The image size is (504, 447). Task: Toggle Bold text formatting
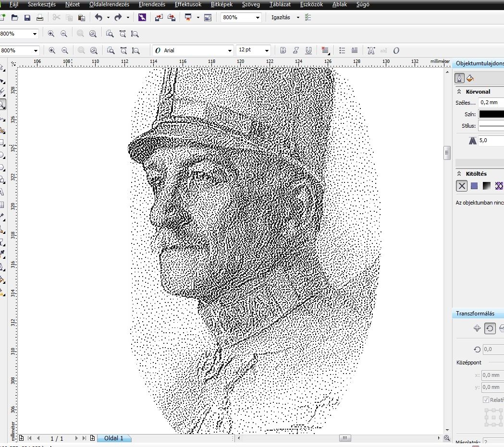coord(283,50)
